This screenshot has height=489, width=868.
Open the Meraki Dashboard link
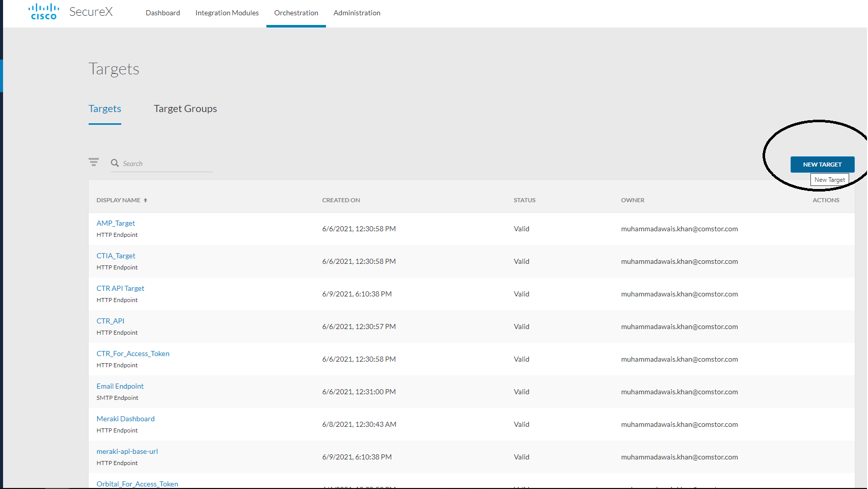pos(126,419)
